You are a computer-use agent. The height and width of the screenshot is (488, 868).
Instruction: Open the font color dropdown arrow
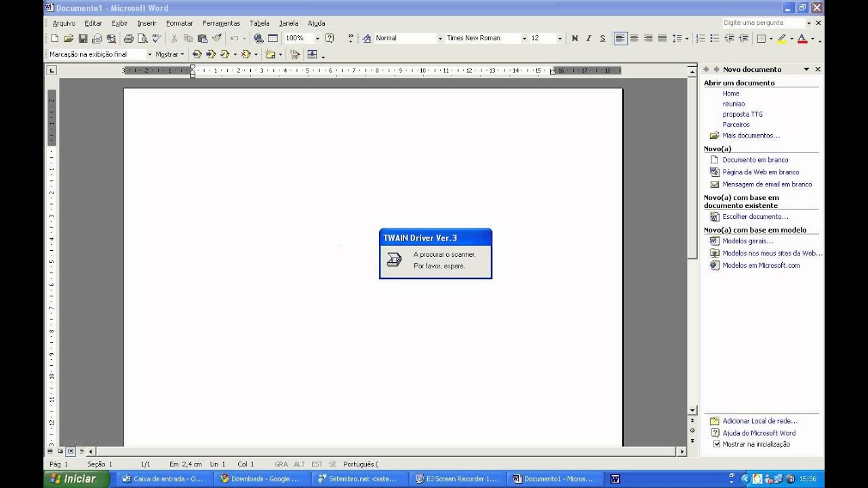(x=812, y=39)
